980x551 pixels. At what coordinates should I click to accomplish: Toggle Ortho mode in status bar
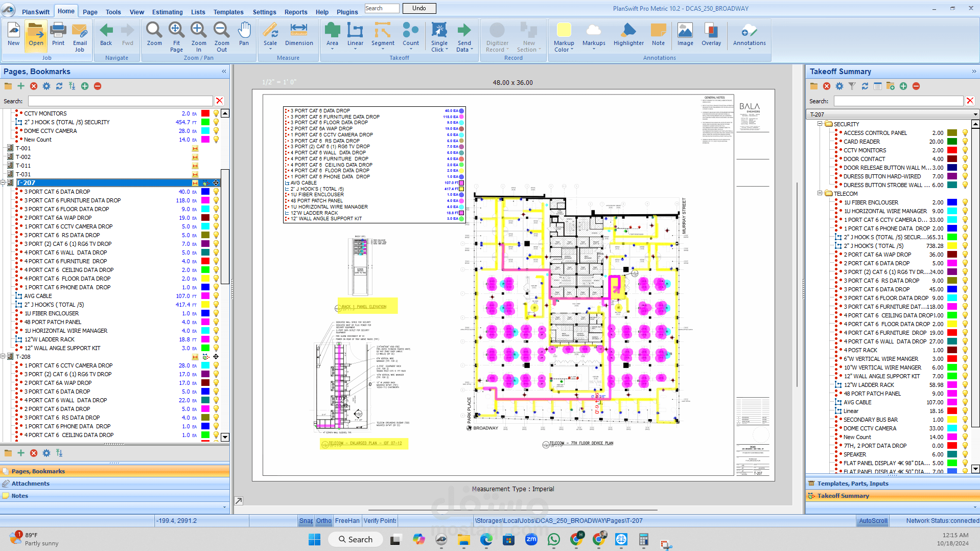tap(323, 521)
